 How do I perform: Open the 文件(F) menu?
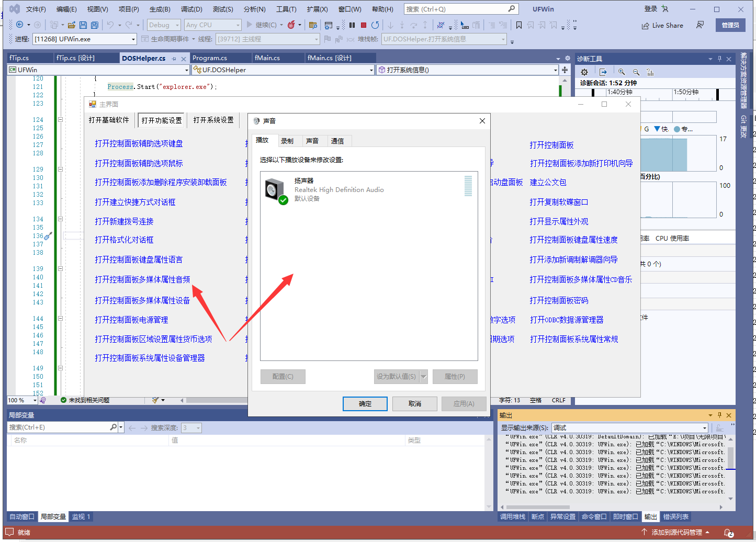pos(36,9)
